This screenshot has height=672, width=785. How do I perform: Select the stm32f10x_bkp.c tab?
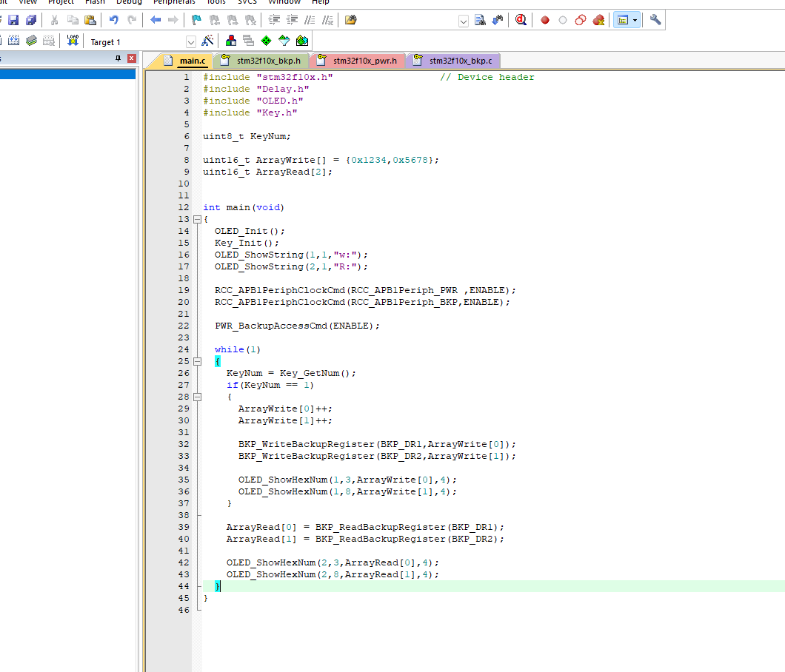pyautogui.click(x=453, y=61)
